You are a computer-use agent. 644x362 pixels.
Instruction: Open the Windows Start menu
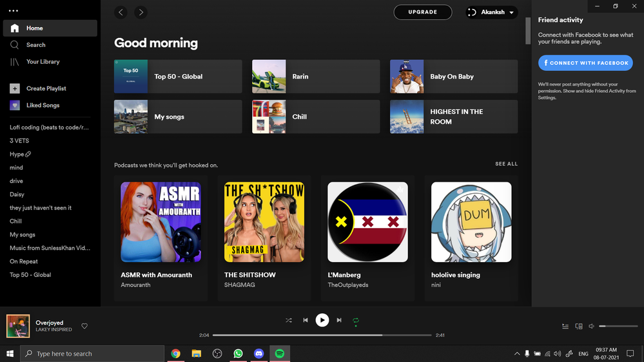pos(10,354)
